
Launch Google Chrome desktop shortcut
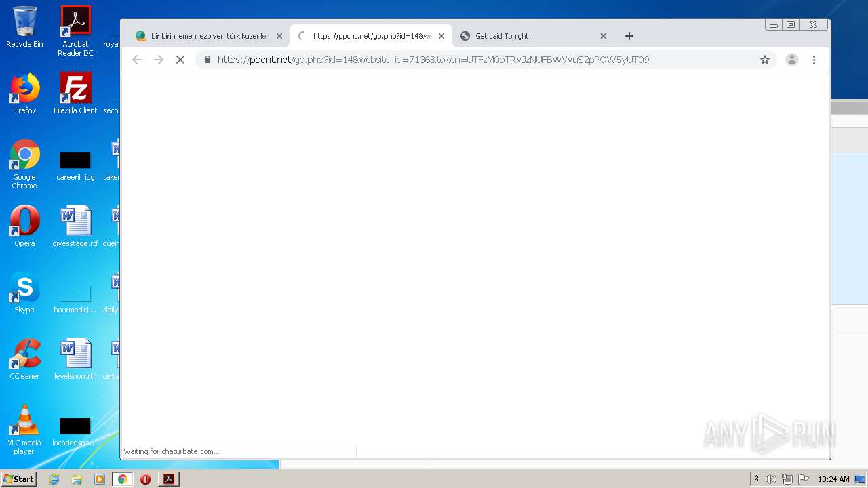pyautogui.click(x=24, y=165)
